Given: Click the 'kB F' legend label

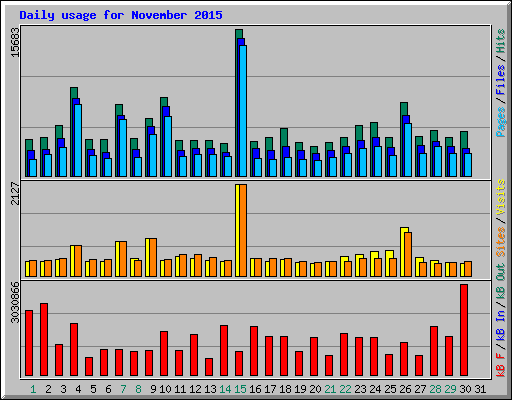Looking at the screenshot, I should 500,365.
